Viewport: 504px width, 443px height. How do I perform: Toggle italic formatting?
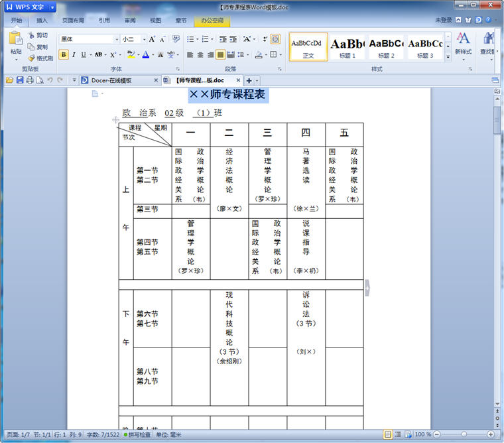click(74, 54)
